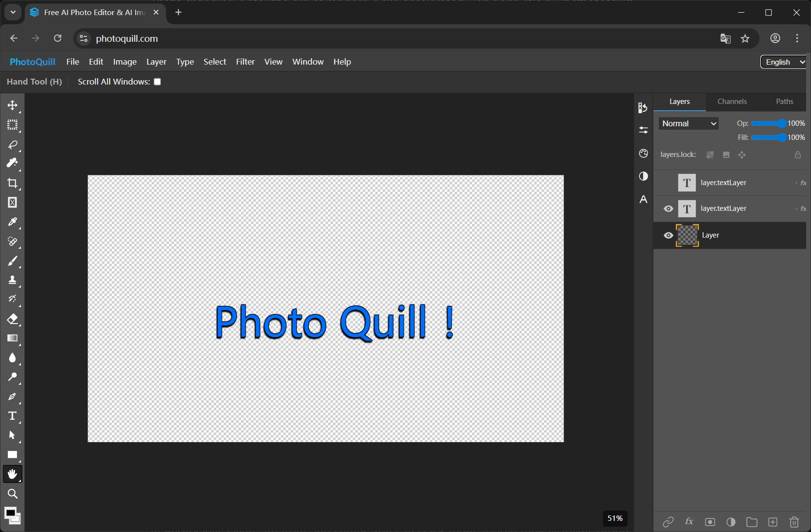Open the Filter menu

tap(245, 62)
